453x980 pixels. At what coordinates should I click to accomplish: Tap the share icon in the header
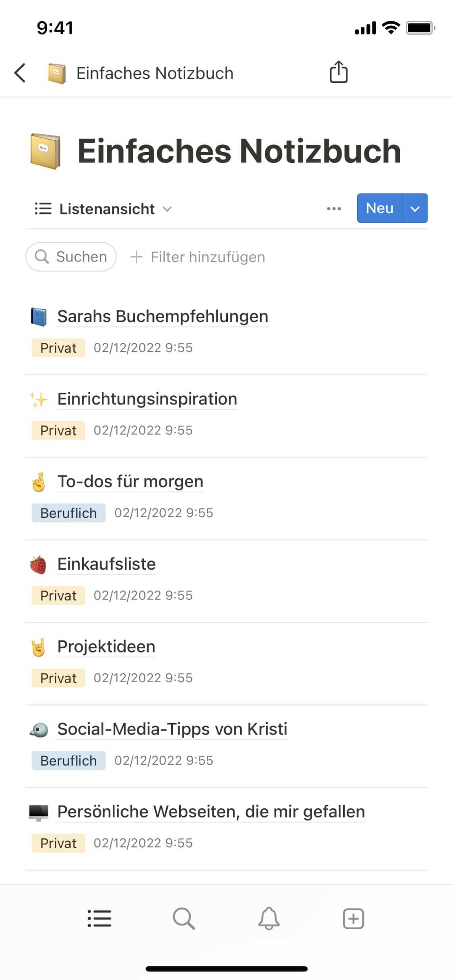[338, 72]
